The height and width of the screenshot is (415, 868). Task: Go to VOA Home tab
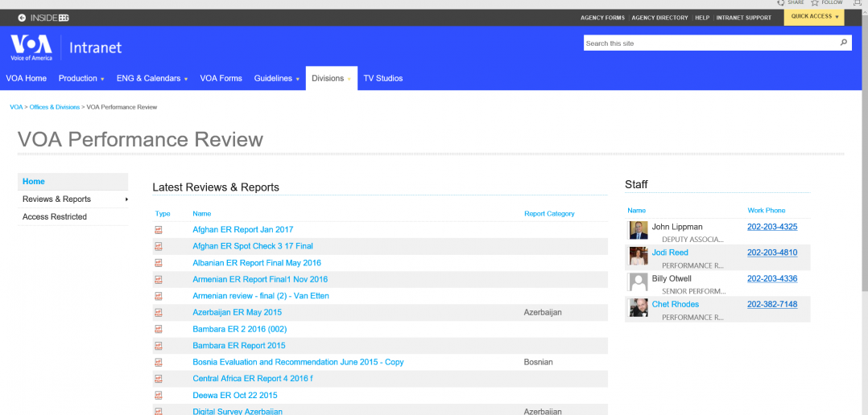(x=26, y=79)
